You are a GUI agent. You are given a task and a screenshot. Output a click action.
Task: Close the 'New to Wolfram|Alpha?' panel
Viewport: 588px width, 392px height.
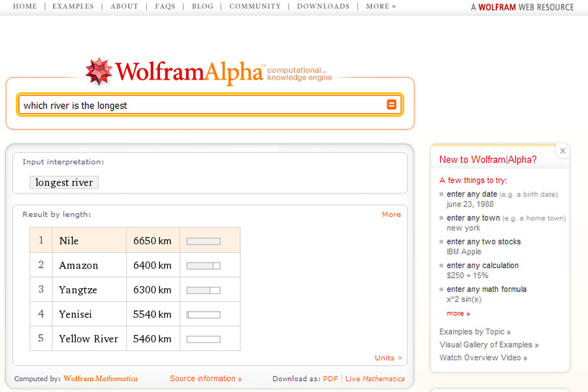coord(563,151)
